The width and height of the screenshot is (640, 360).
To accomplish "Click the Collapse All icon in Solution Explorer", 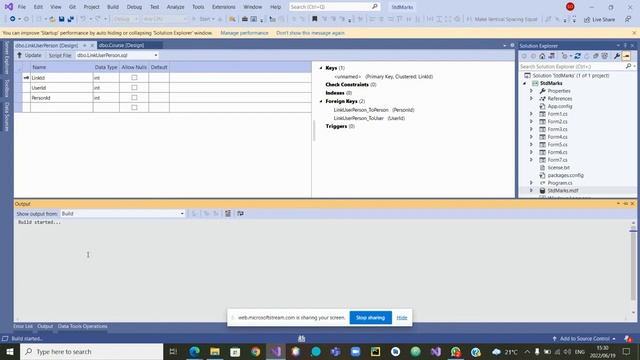I will [x=596, y=56].
